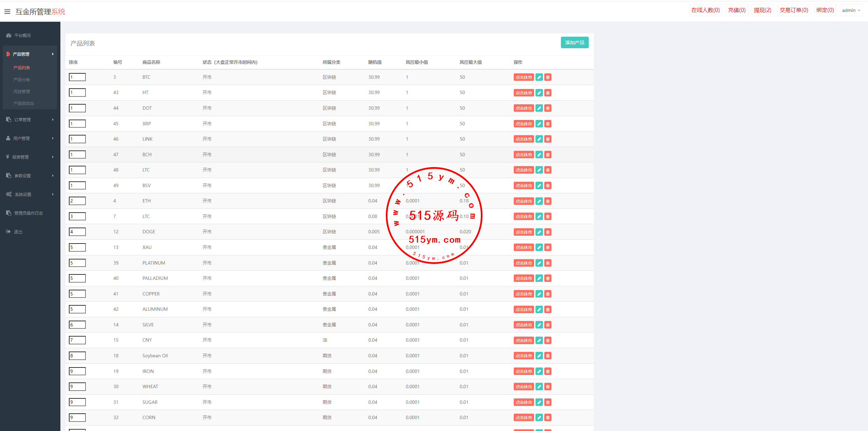Click the edit pencil icon for DOGE
The image size is (868, 431).
pyautogui.click(x=539, y=232)
